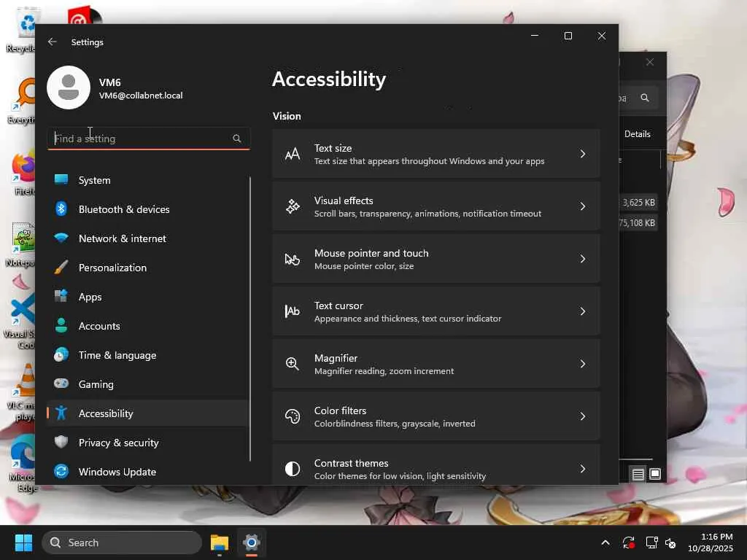The width and height of the screenshot is (747, 560).
Task: Switch background window to large thumbnails view
Action: (x=655, y=474)
